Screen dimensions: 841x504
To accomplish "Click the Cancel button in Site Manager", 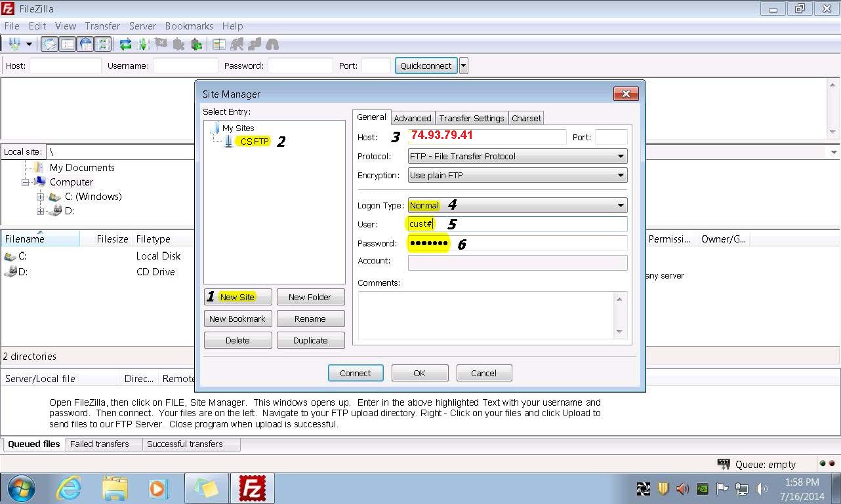I will pos(483,373).
